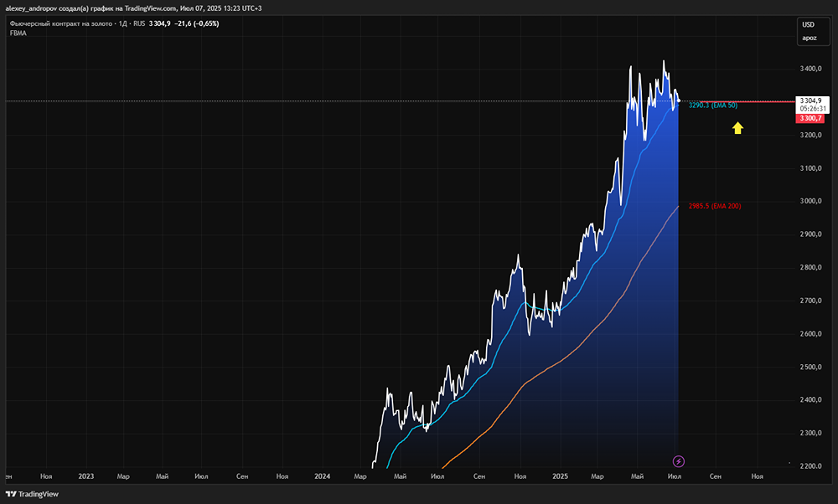
Task: Click the purple lightning event icon
Action: [x=678, y=461]
